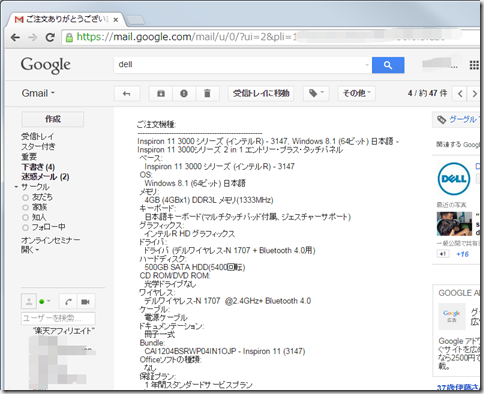
Task: Open a new browser tab
Action: 136,20
